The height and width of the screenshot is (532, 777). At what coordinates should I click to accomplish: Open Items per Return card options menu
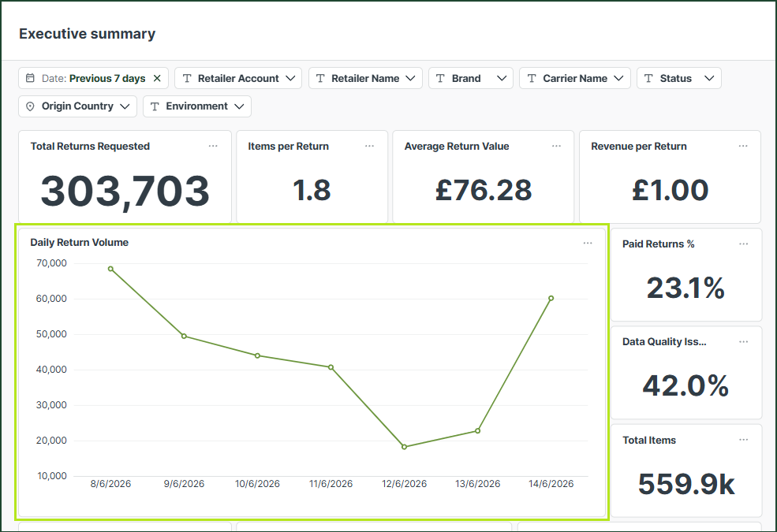tap(370, 146)
